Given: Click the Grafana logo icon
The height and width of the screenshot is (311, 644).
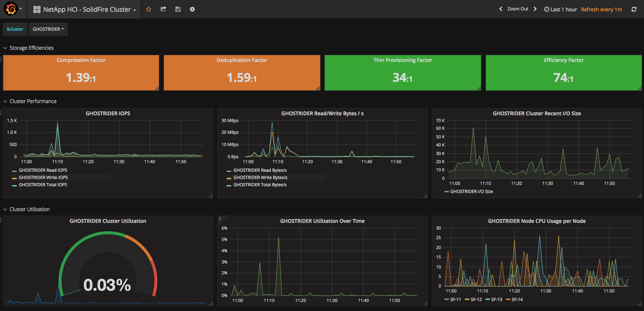Looking at the screenshot, I should 11,9.
